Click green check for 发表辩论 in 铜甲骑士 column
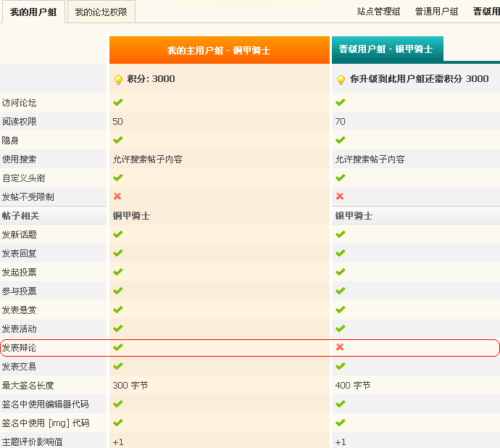 pyautogui.click(x=117, y=347)
